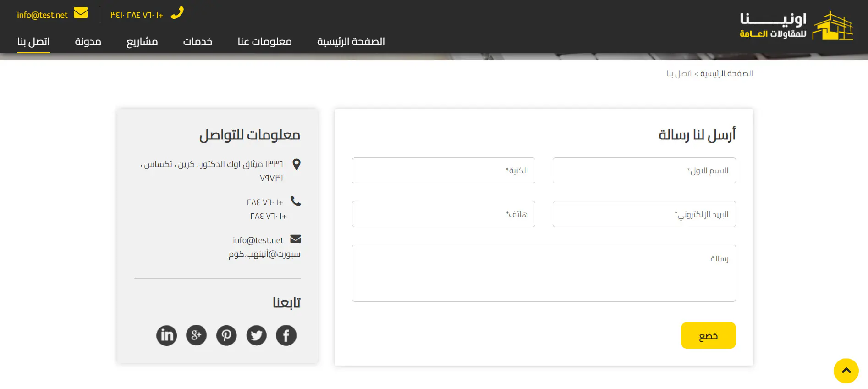868x389 pixels.
Task: Open the معلومات عنا navigation item
Action: (264, 42)
